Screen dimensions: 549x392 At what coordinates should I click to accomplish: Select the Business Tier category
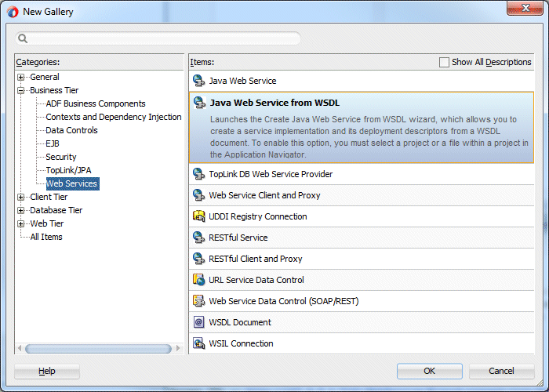pos(54,90)
